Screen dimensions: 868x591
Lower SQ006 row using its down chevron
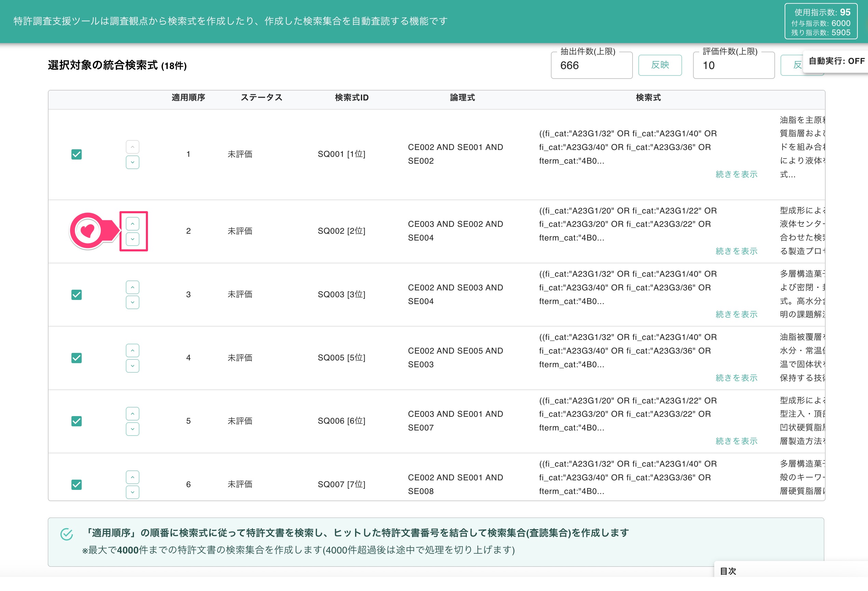(133, 429)
